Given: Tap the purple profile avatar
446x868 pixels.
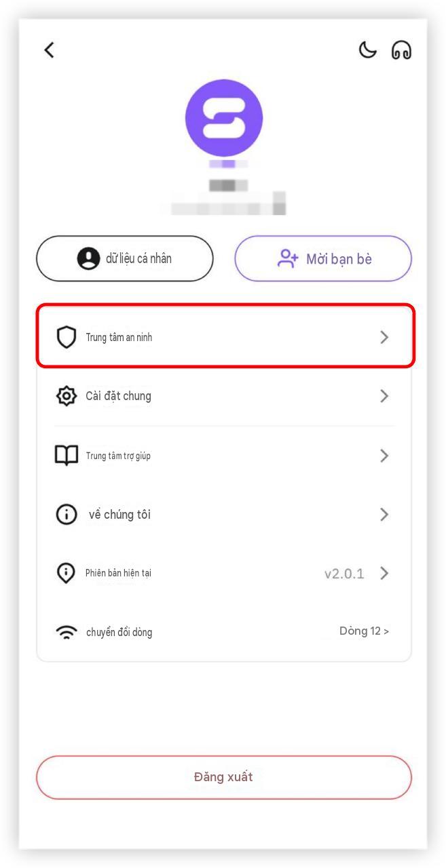Looking at the screenshot, I should pos(223,117).
